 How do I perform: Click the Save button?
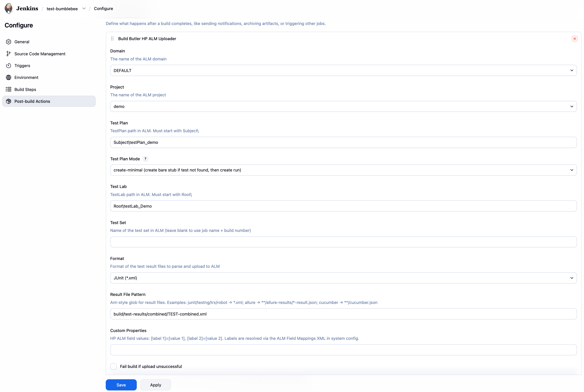click(121, 385)
